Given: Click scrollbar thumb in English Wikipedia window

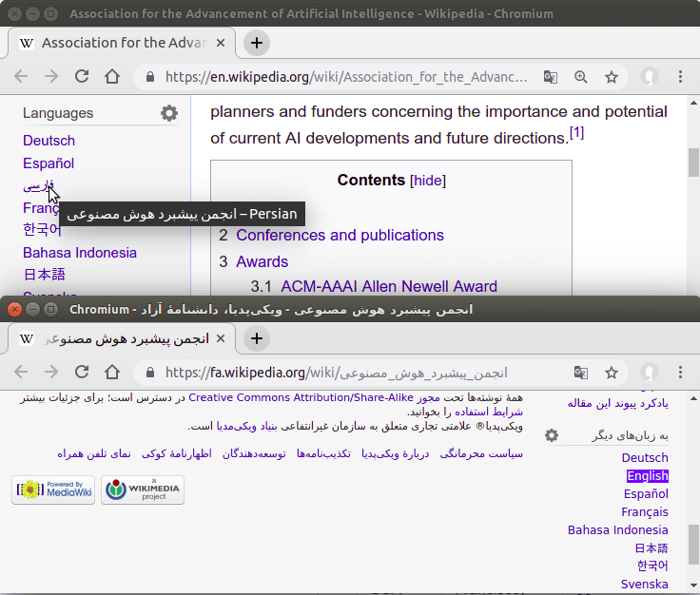Looking at the screenshot, I should pos(693,163).
